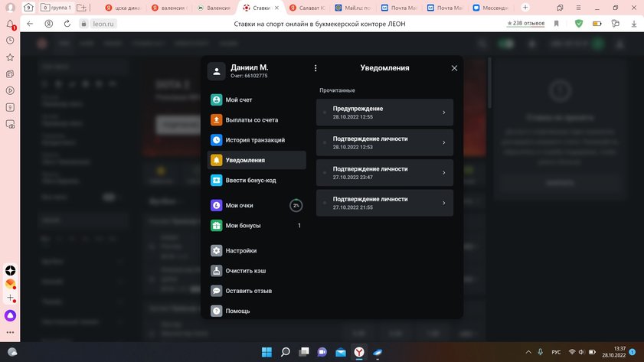Click the Ввести бонус-код ticket icon
Viewport: 644px width, 362px height.
pyautogui.click(x=217, y=181)
